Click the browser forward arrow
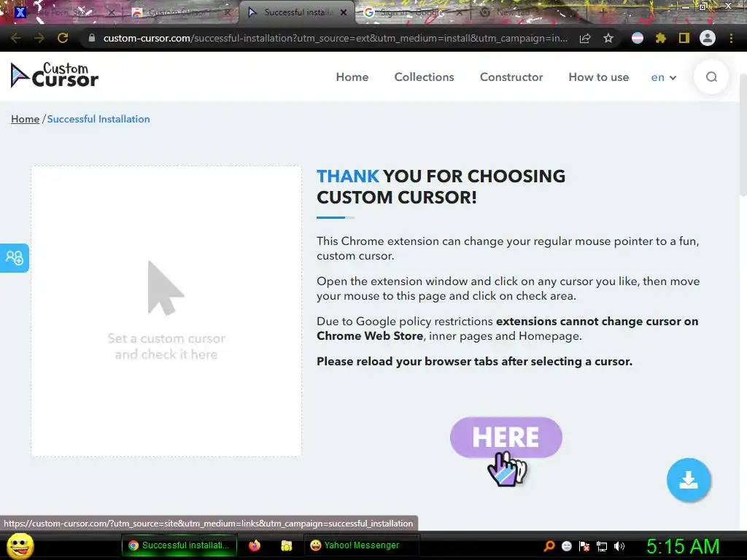747x560 pixels. click(x=39, y=38)
